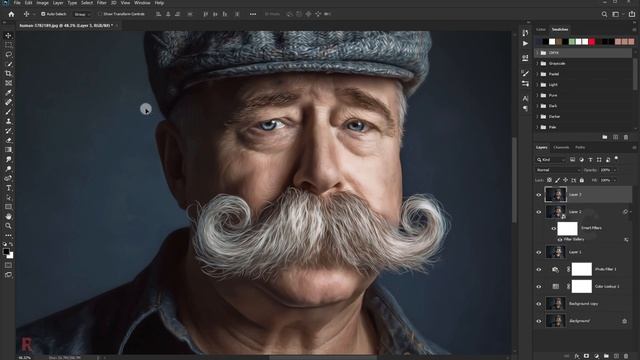Click the Share icon at top right
The height and width of the screenshot is (360, 640).
coord(632,14)
